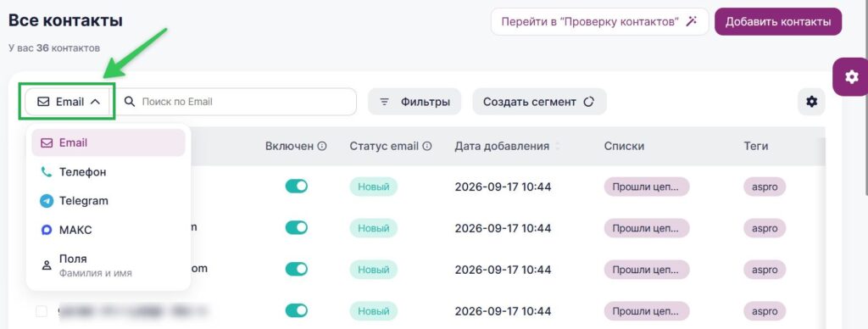This screenshot has width=868, height=329.
Task: Click the У вас 36 контактов text
Action: (54, 48)
